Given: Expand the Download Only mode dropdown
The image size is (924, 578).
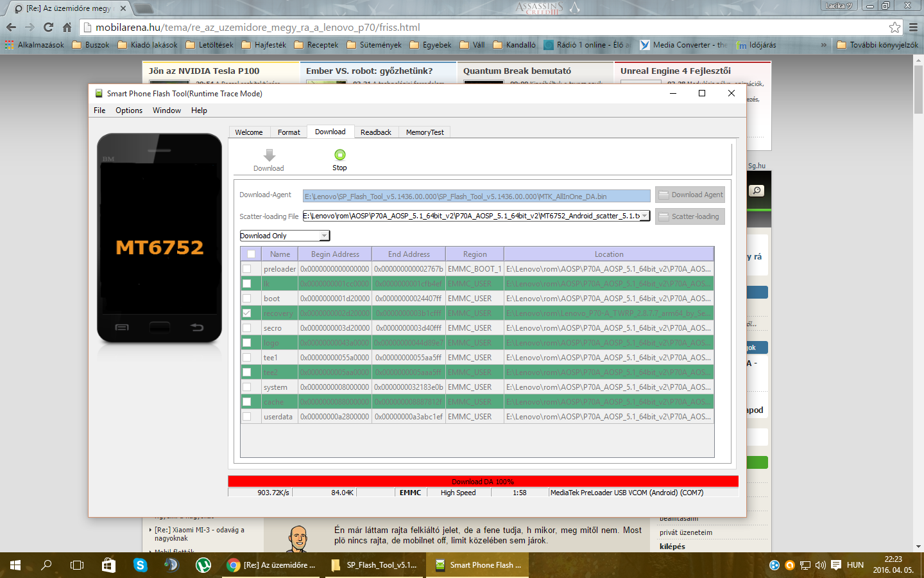Looking at the screenshot, I should coord(324,236).
